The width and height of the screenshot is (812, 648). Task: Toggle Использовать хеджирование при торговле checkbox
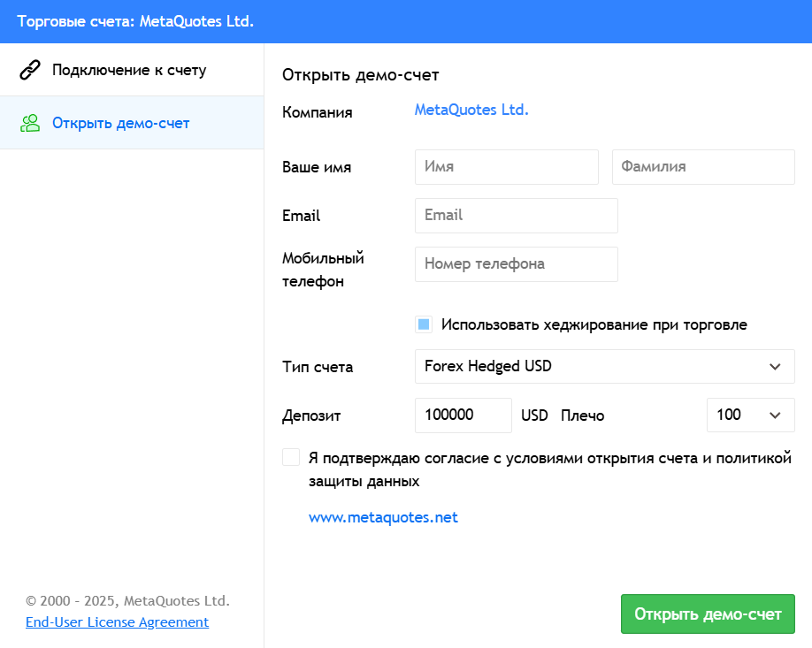pos(424,324)
